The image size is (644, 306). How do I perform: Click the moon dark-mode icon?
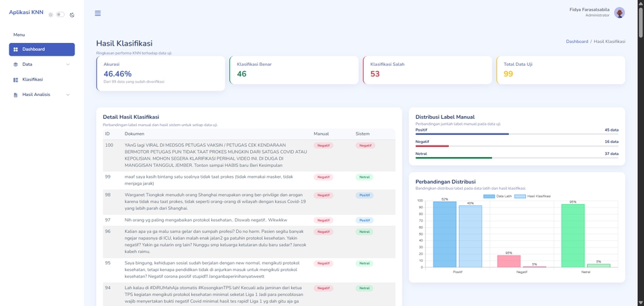[x=72, y=14]
